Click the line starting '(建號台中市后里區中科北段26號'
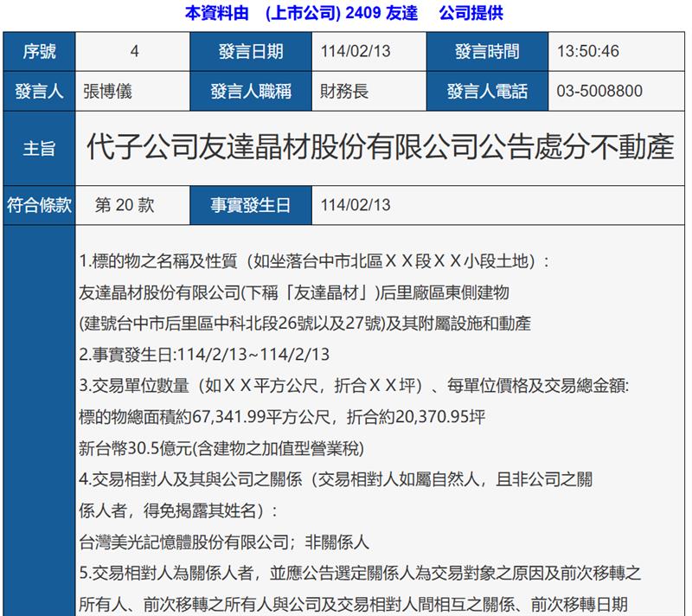Screen dimensions: 692x616 tap(304, 324)
